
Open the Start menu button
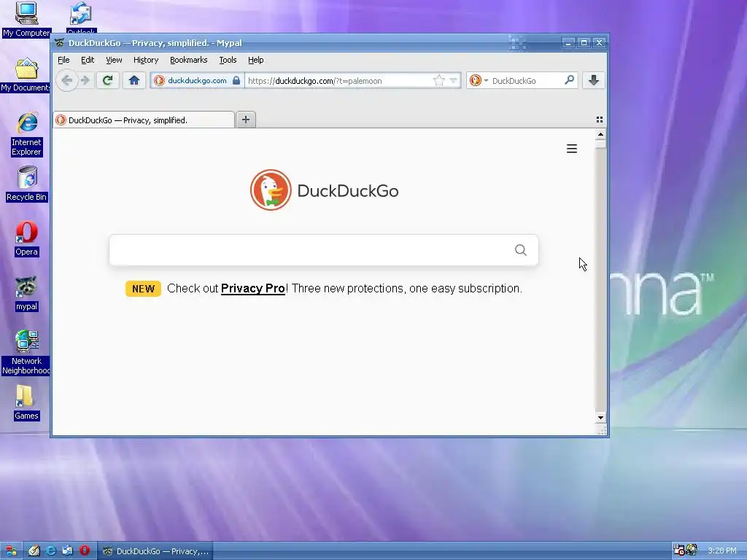10,551
